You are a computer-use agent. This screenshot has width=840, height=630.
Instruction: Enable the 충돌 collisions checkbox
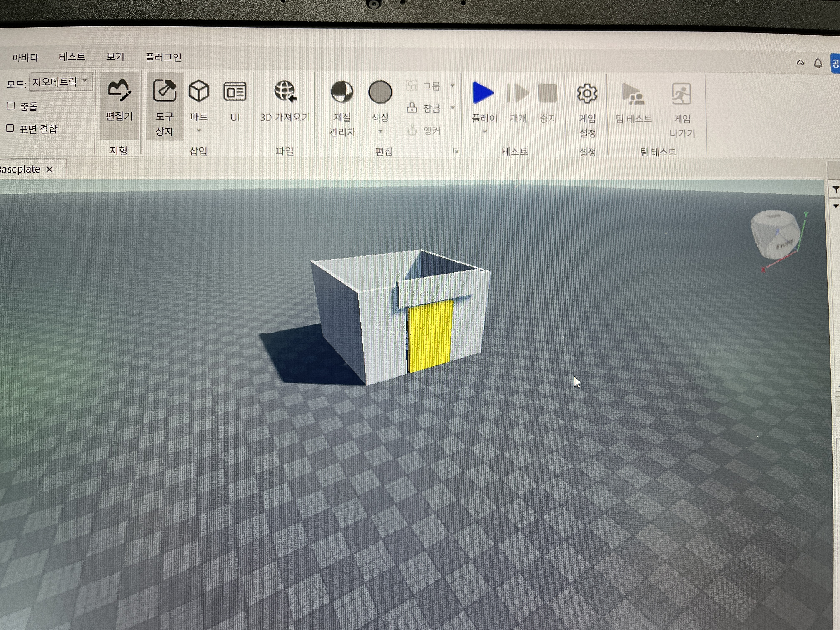[x=11, y=106]
